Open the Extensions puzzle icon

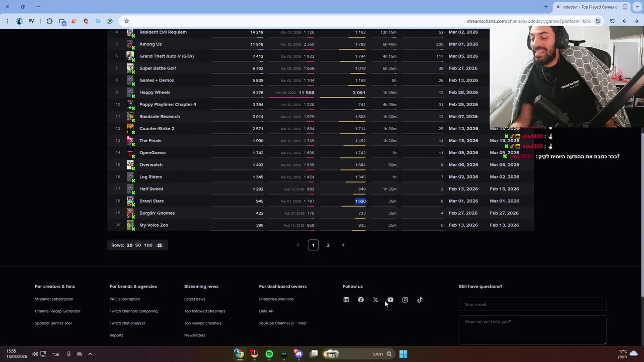click(50, 21)
